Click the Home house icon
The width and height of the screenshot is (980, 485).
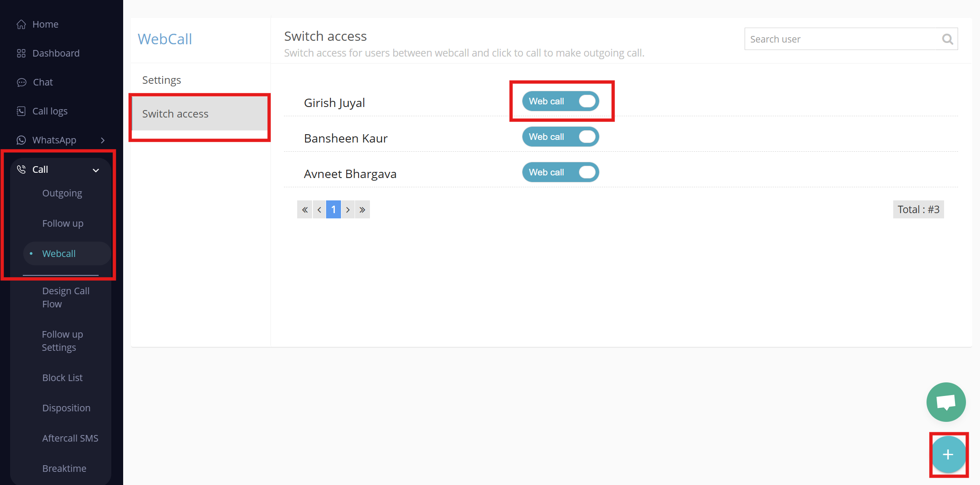click(x=21, y=25)
